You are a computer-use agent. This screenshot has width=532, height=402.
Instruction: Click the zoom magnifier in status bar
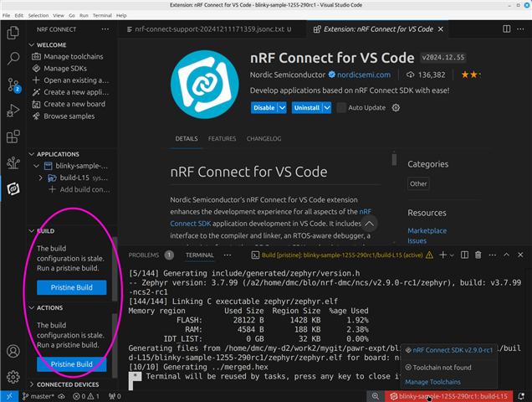click(376, 396)
